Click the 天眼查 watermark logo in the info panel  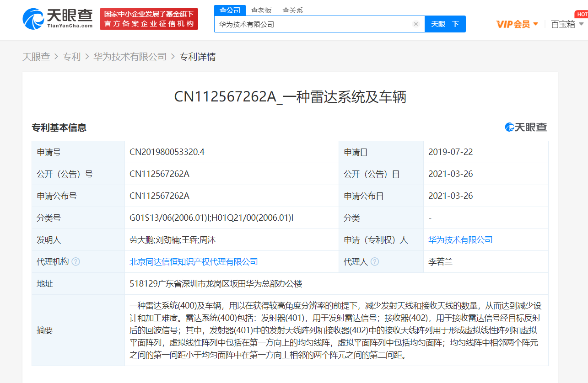tap(527, 127)
